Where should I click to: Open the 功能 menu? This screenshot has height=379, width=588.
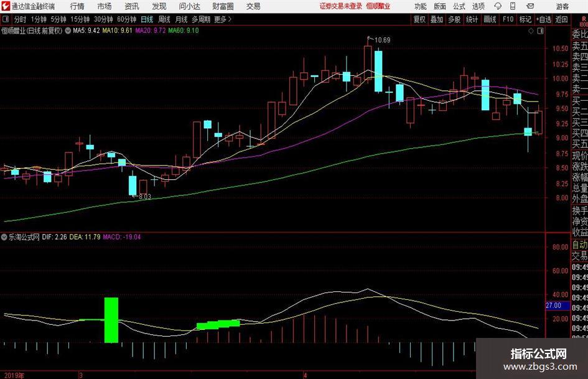coord(420,6)
